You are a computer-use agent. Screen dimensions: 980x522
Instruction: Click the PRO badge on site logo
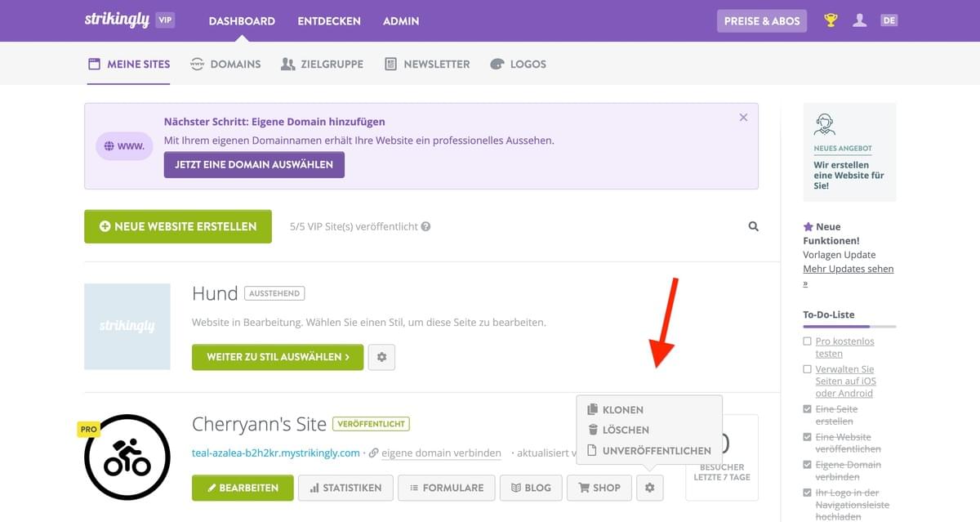point(88,429)
